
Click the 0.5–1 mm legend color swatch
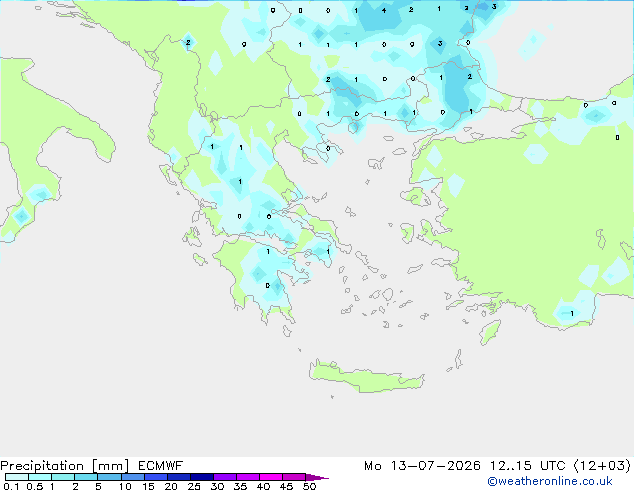pyautogui.click(x=40, y=477)
